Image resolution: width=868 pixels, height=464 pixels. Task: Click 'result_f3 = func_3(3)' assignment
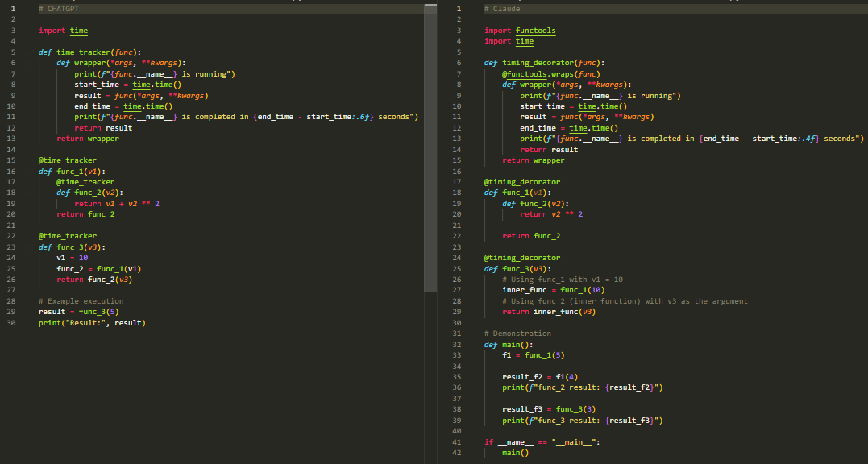548,409
